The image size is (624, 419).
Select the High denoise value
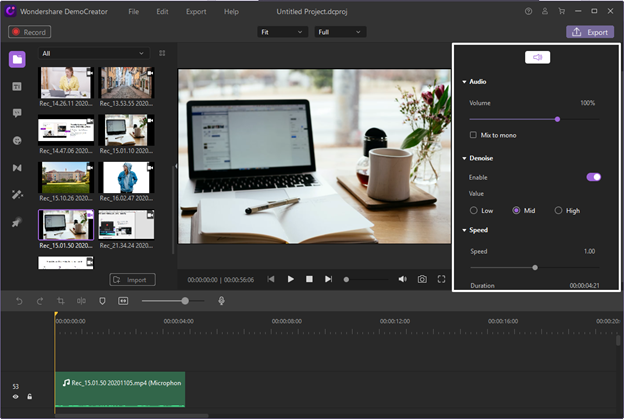(x=559, y=210)
